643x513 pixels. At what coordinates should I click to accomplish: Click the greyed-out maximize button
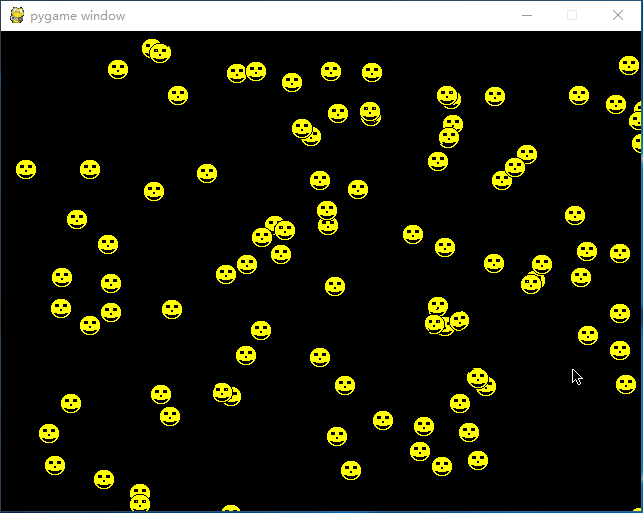(x=572, y=15)
